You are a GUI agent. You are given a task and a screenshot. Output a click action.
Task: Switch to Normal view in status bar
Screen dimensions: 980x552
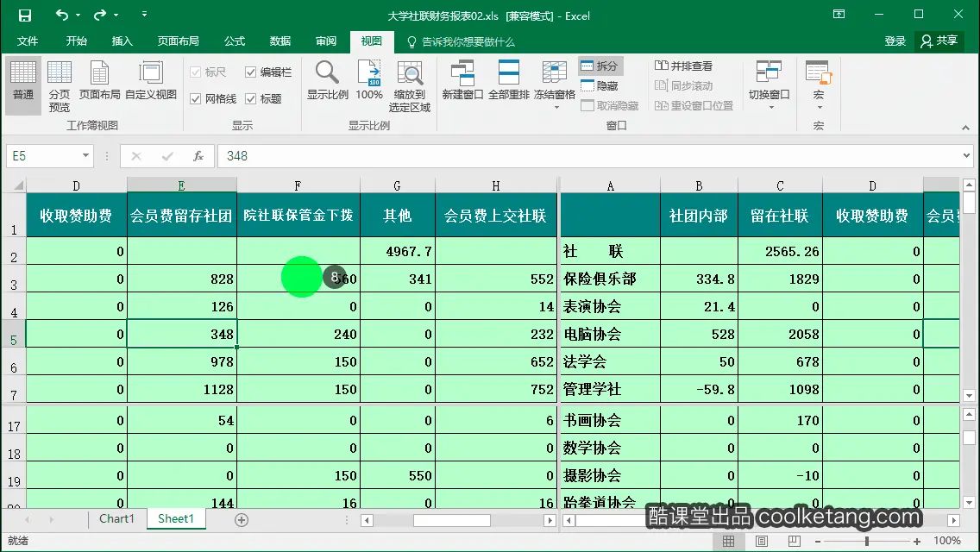tap(729, 542)
